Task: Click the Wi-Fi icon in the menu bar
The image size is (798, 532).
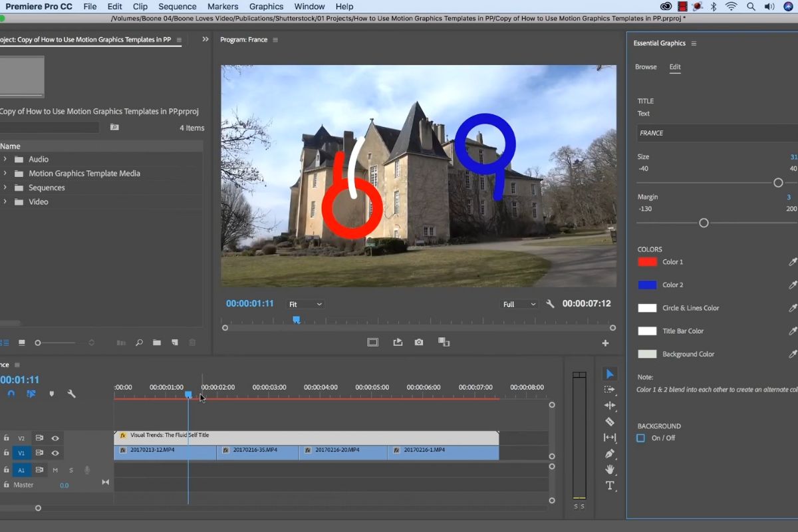Action: pos(731,7)
